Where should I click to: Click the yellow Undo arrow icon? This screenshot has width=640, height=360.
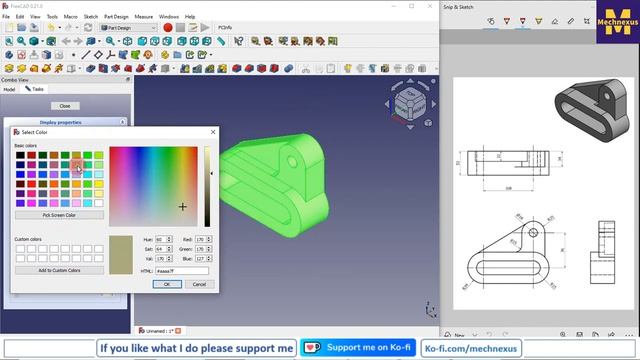coord(51,28)
